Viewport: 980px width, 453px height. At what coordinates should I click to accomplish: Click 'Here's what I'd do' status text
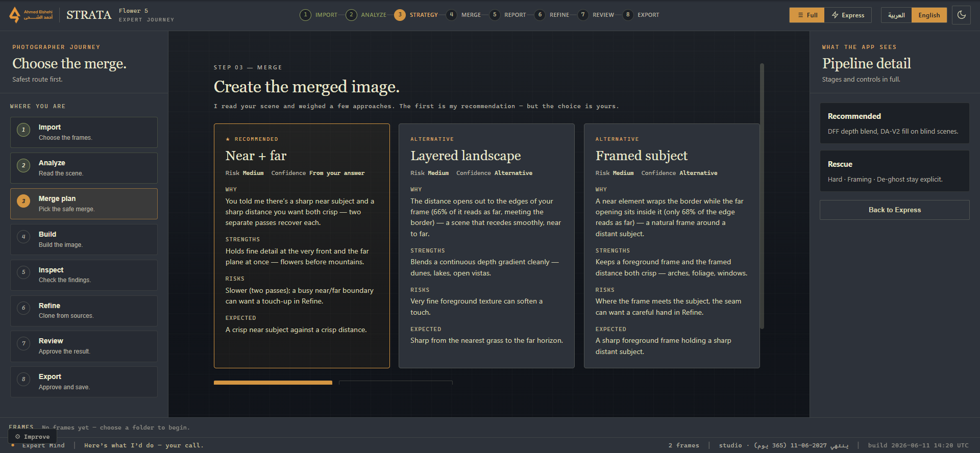(x=143, y=445)
